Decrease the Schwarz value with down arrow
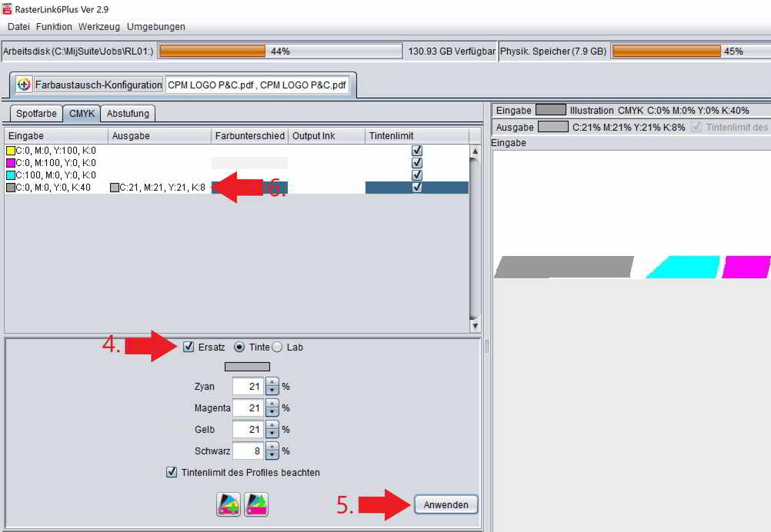 tap(272, 455)
